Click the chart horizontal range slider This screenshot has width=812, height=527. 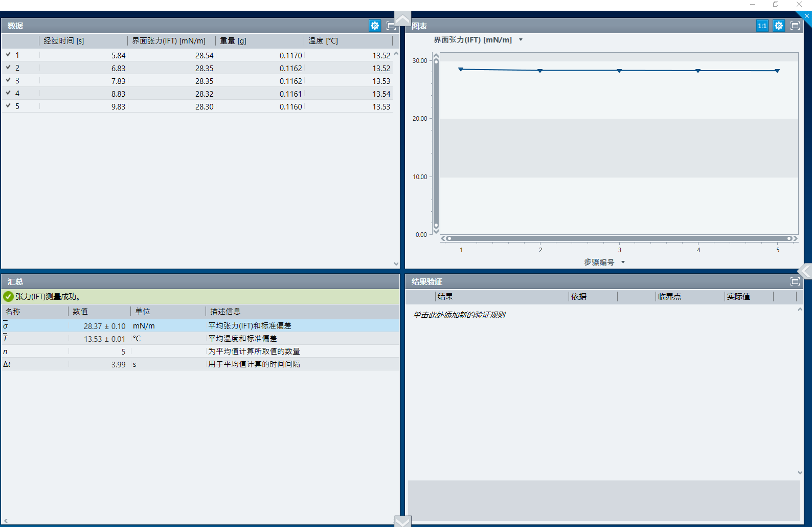coord(619,238)
